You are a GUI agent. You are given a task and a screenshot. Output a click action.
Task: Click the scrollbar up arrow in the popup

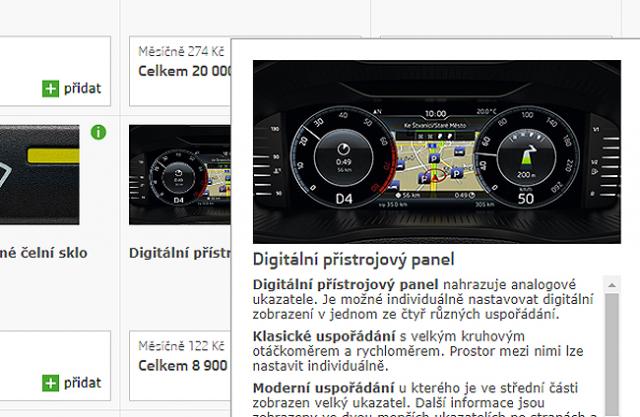pyautogui.click(x=611, y=285)
